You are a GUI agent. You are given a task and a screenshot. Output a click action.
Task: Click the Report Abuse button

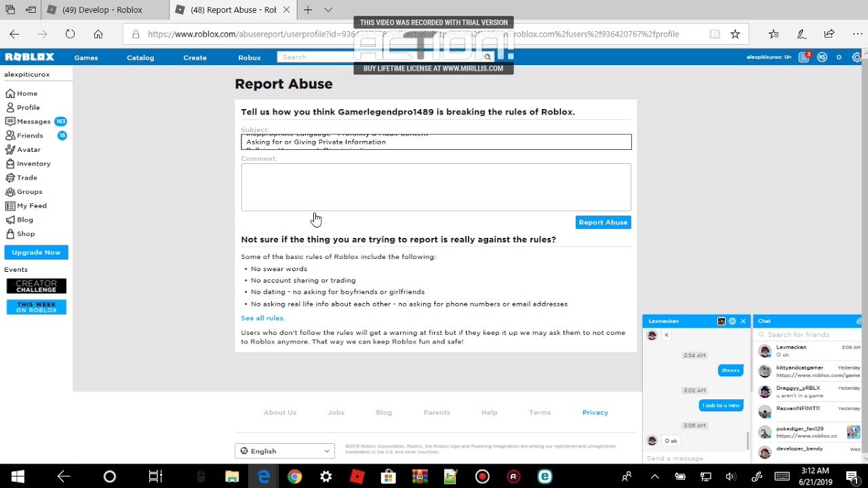(x=603, y=222)
